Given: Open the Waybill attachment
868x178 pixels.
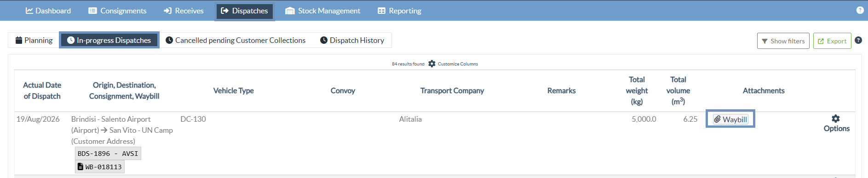Looking at the screenshot, I should (730, 119).
